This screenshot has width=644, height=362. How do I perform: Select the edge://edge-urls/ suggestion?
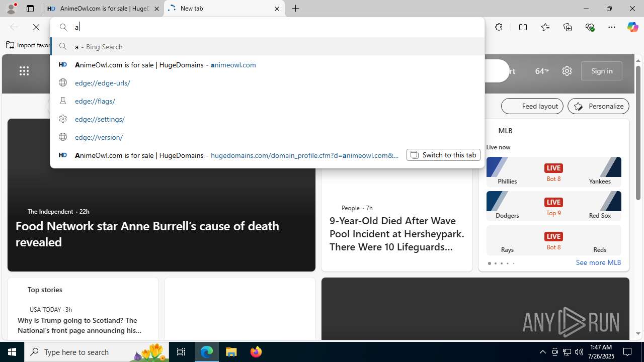[x=267, y=82]
